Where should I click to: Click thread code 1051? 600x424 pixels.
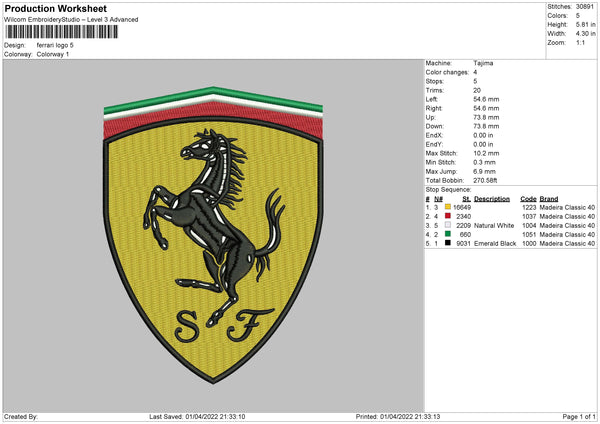point(529,235)
